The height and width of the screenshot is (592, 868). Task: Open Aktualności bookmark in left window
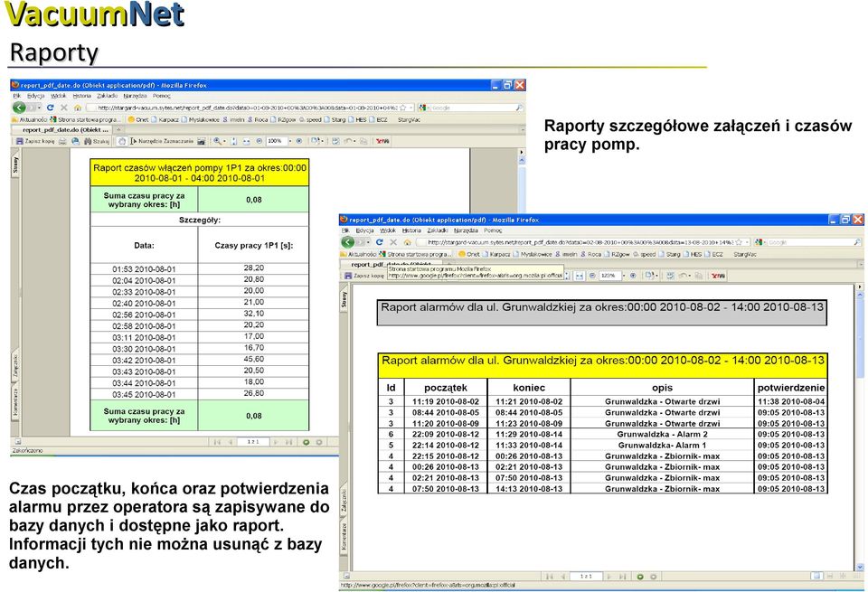pos(30,119)
